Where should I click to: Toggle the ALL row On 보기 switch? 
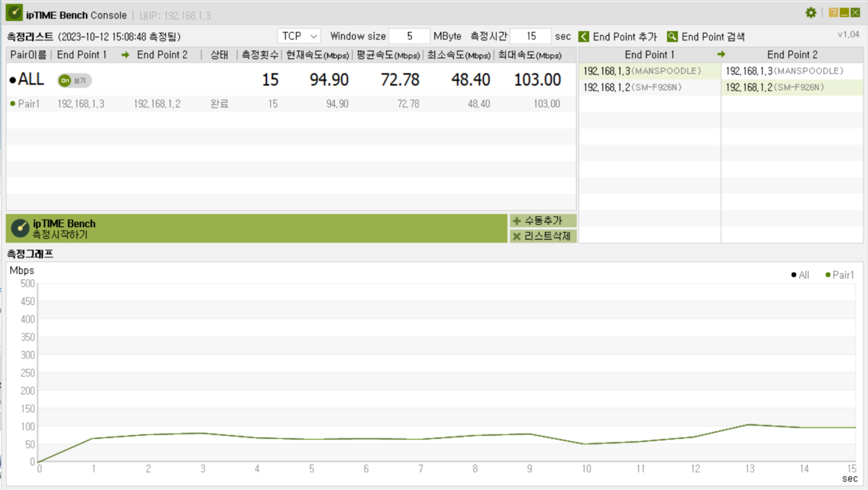(74, 81)
